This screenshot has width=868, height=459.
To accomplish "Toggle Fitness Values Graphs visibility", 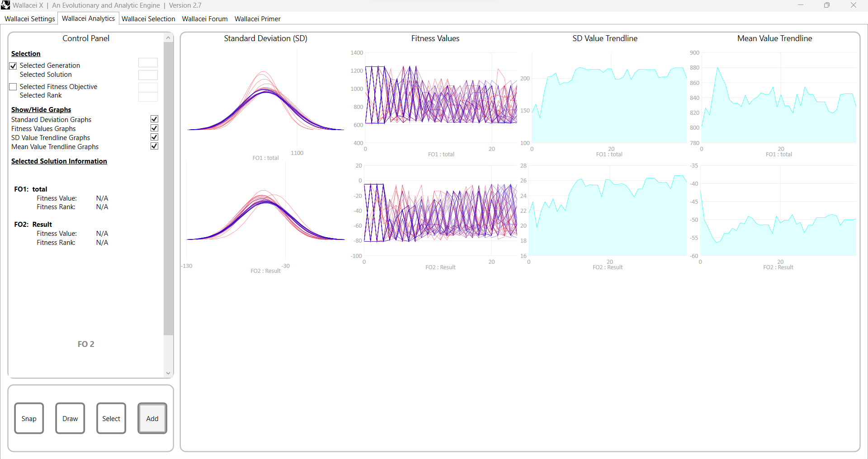I will point(154,128).
